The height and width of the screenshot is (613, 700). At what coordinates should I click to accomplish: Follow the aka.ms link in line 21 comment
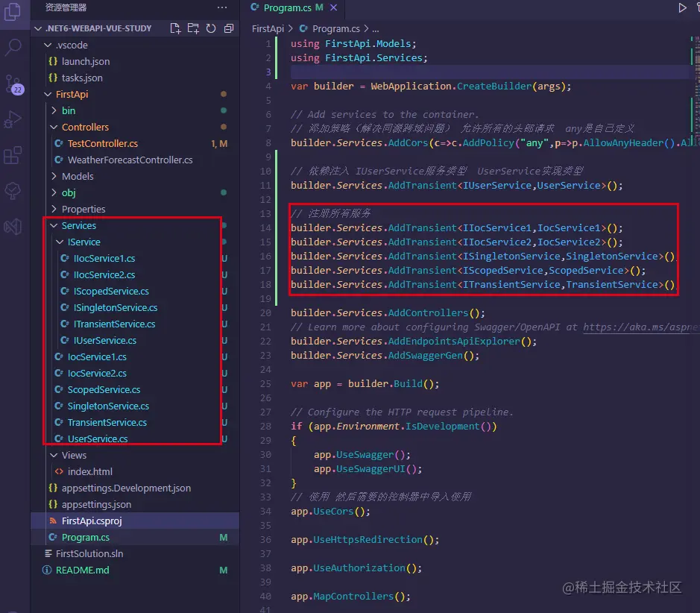point(640,327)
